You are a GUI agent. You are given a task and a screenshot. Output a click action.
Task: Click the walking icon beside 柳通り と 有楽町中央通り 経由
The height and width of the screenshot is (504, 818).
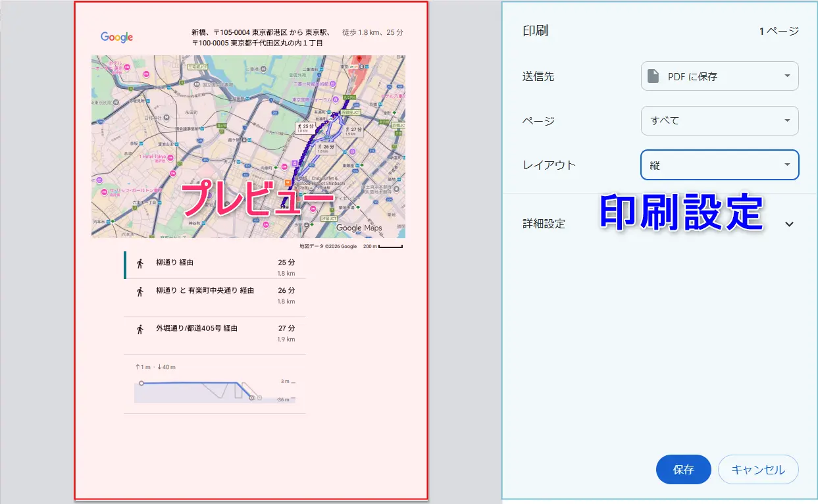pyautogui.click(x=140, y=291)
